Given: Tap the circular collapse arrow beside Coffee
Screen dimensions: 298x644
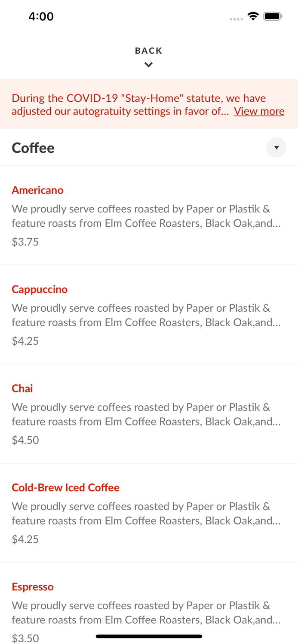Looking at the screenshot, I should tap(276, 147).
